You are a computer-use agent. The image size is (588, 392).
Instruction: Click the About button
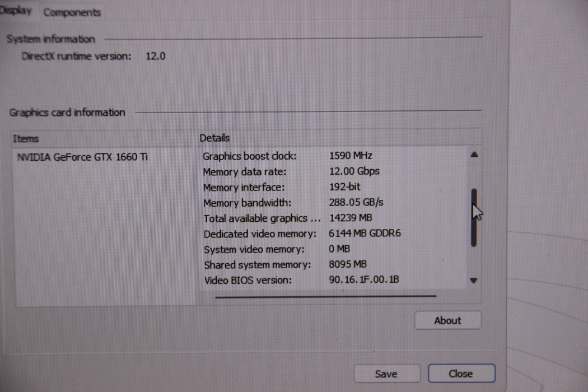[448, 320]
